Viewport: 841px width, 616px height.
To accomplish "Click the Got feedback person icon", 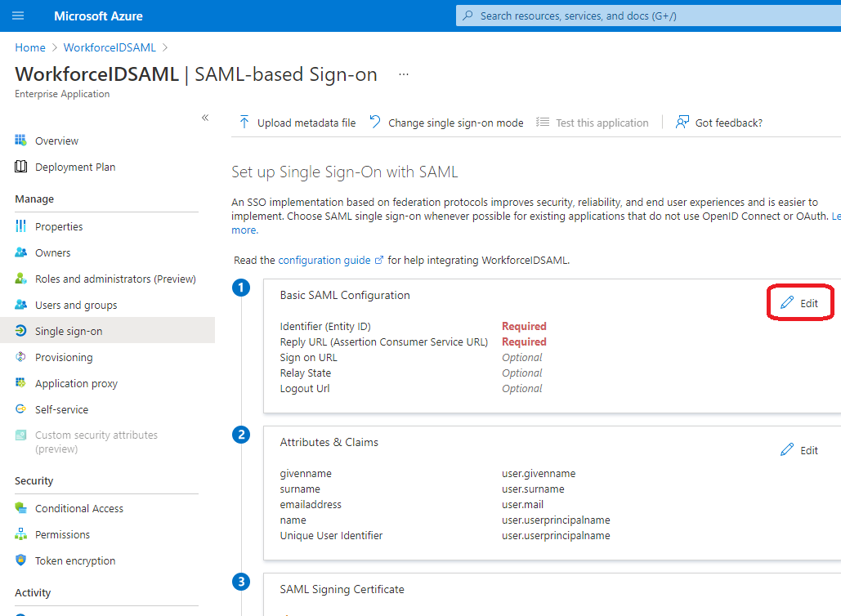I will (682, 123).
